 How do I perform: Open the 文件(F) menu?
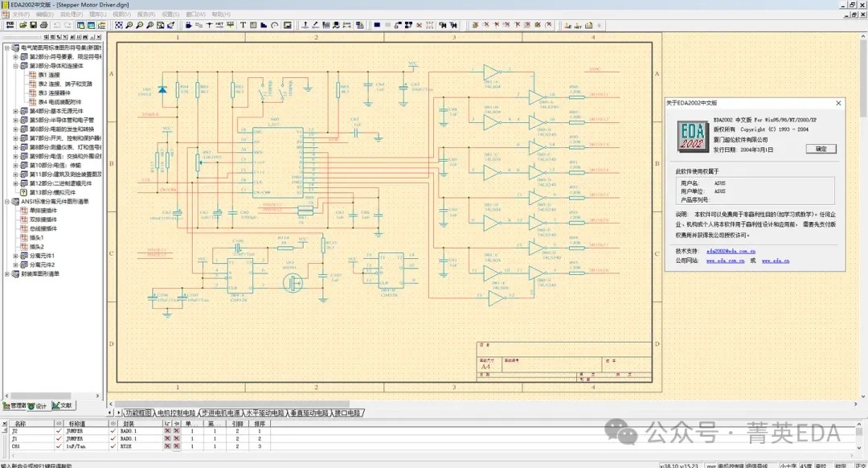pos(22,14)
